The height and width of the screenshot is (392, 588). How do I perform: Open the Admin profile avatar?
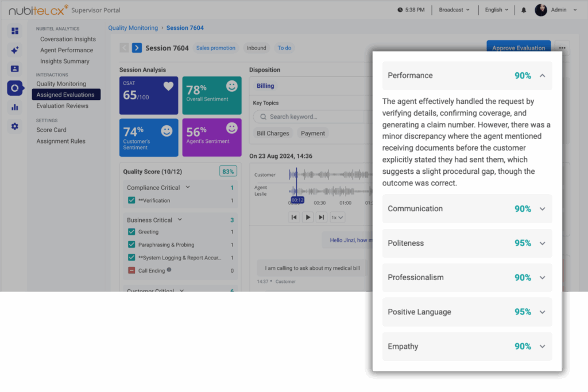(x=540, y=10)
